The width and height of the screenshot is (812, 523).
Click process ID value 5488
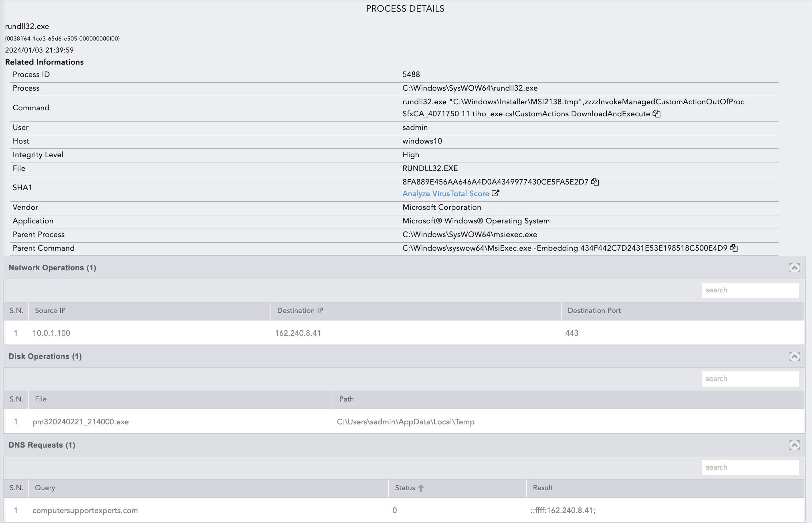(x=411, y=74)
